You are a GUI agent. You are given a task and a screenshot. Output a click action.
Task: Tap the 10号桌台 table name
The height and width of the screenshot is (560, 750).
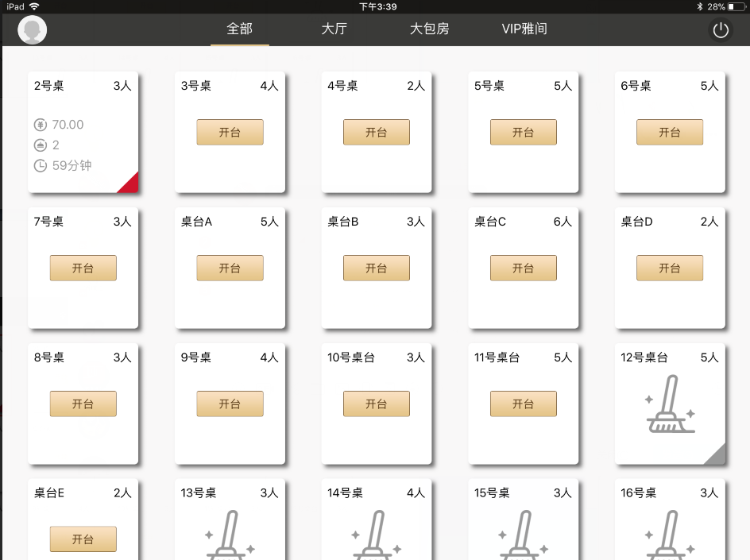[351, 357]
